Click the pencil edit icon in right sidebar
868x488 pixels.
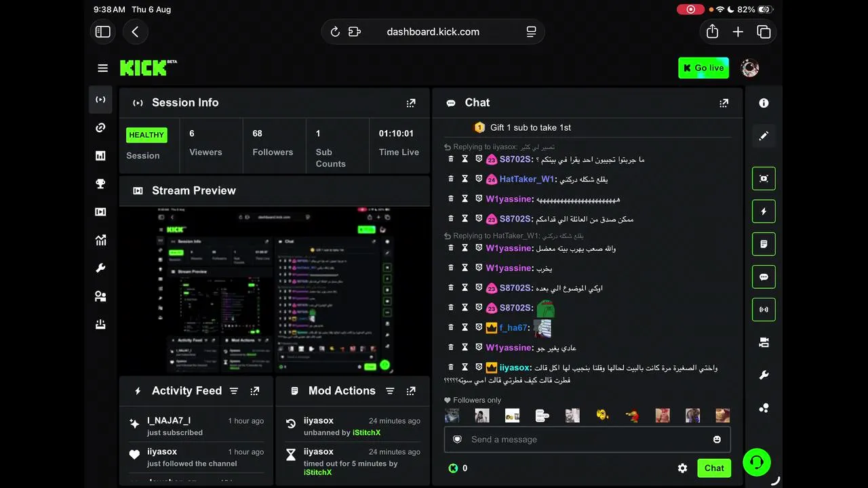coord(764,136)
